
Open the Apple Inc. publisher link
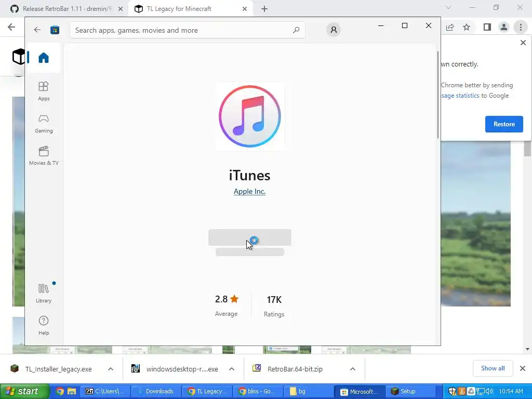click(249, 191)
